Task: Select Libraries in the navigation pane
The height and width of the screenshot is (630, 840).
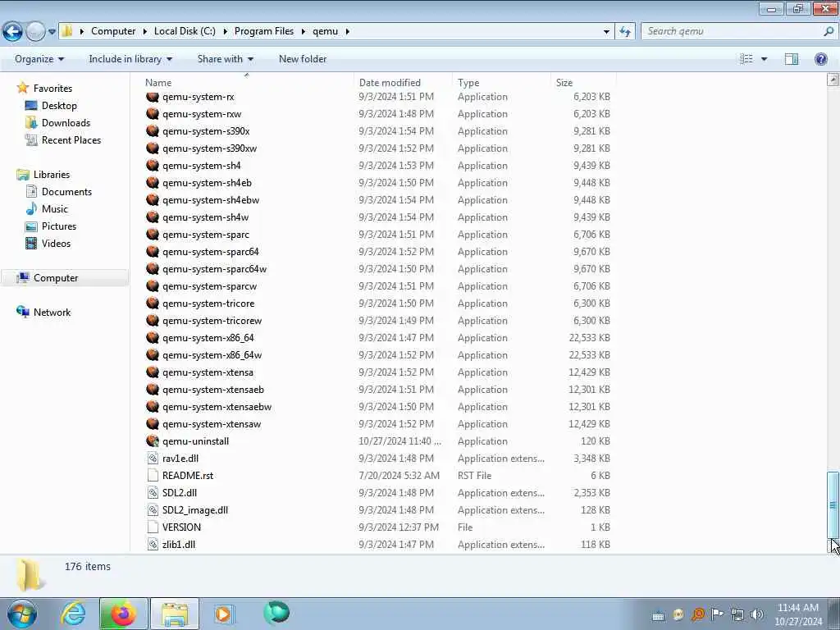Action: click(x=52, y=175)
